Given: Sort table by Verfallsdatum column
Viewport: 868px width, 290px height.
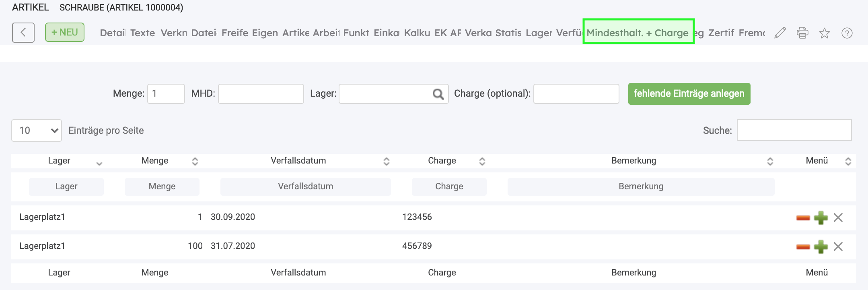Looking at the screenshot, I should pyautogui.click(x=298, y=161).
